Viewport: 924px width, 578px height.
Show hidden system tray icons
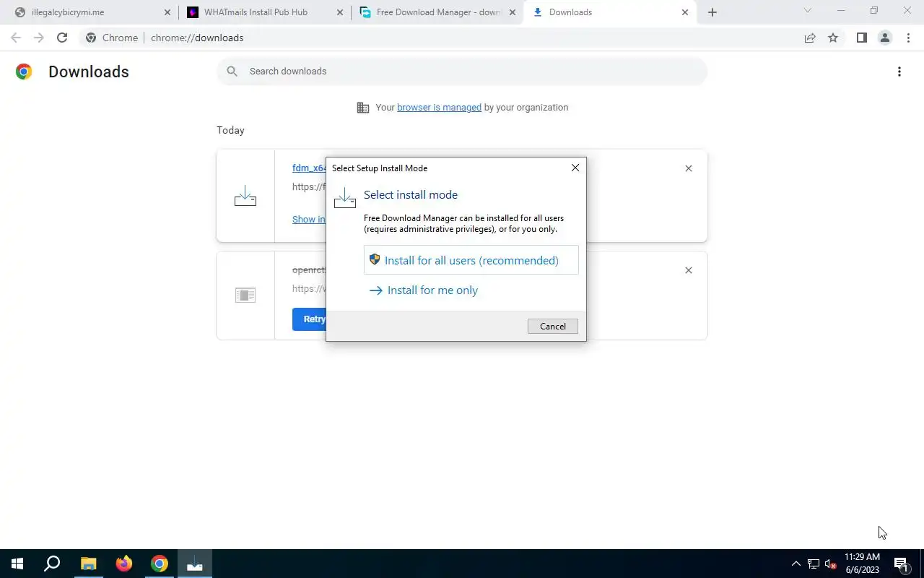click(796, 564)
